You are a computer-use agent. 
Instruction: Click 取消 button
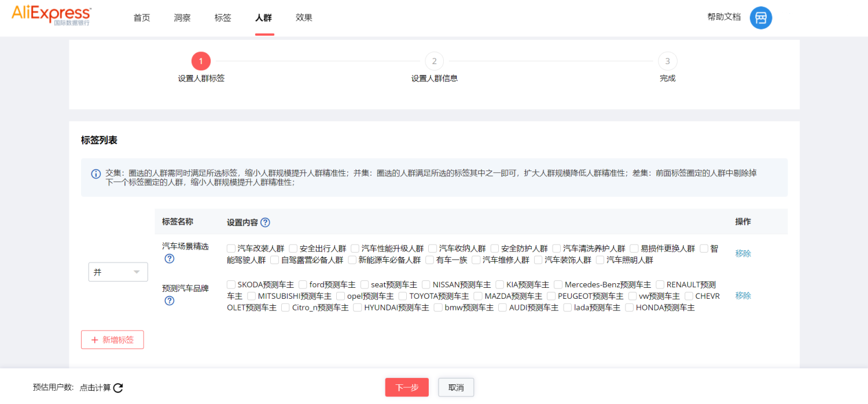pyautogui.click(x=456, y=387)
